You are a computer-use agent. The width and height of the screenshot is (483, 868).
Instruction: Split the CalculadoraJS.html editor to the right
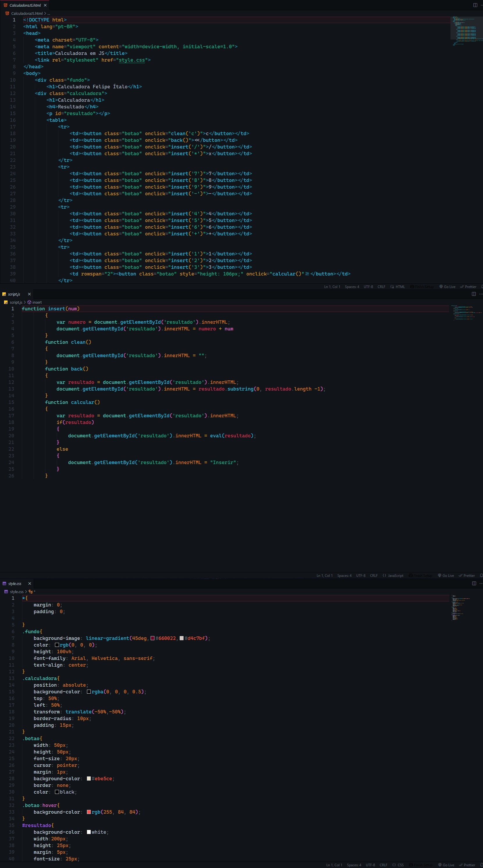[x=475, y=5]
